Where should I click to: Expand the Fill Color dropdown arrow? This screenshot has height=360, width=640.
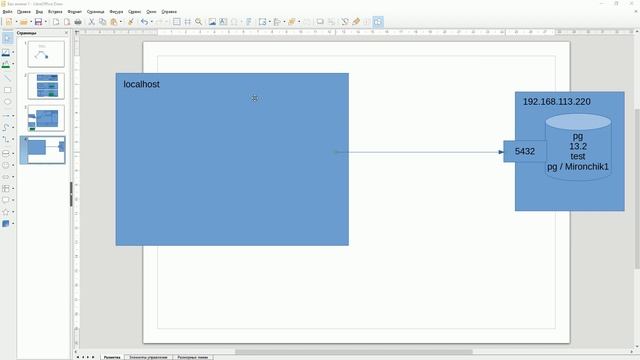13,64
